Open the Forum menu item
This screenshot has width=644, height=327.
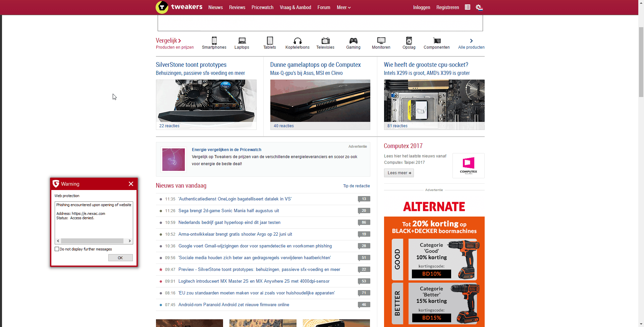tap(324, 7)
